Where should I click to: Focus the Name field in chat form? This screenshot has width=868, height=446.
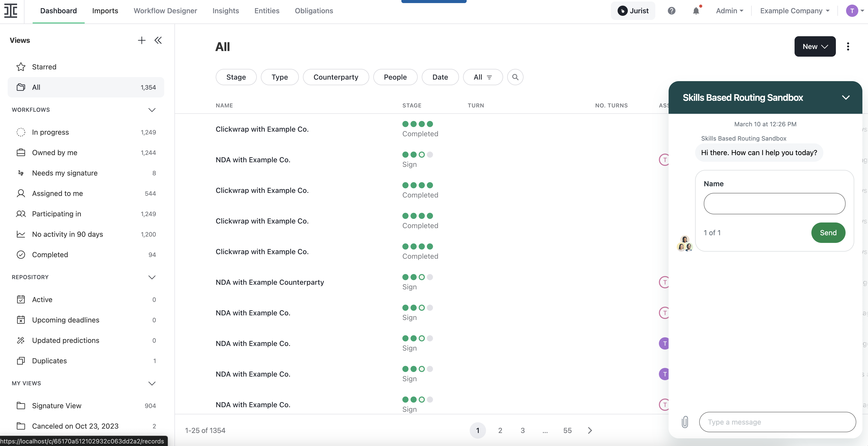point(774,204)
